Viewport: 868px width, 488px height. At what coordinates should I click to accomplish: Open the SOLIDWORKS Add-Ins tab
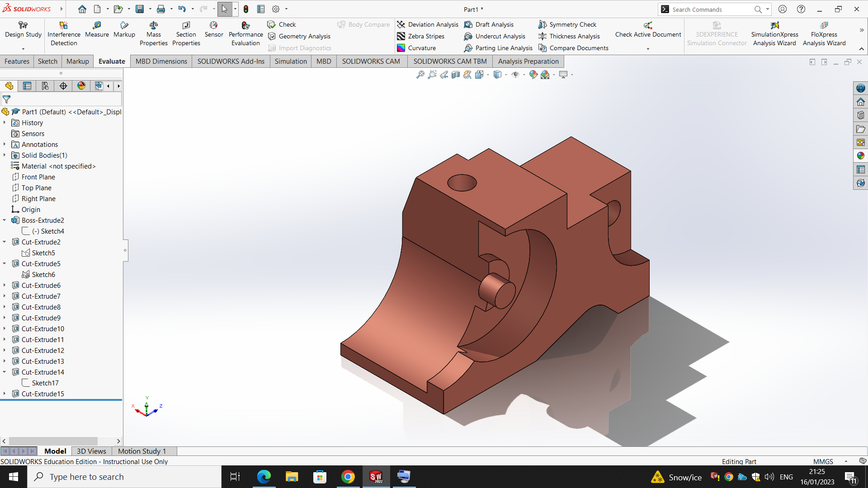point(231,61)
